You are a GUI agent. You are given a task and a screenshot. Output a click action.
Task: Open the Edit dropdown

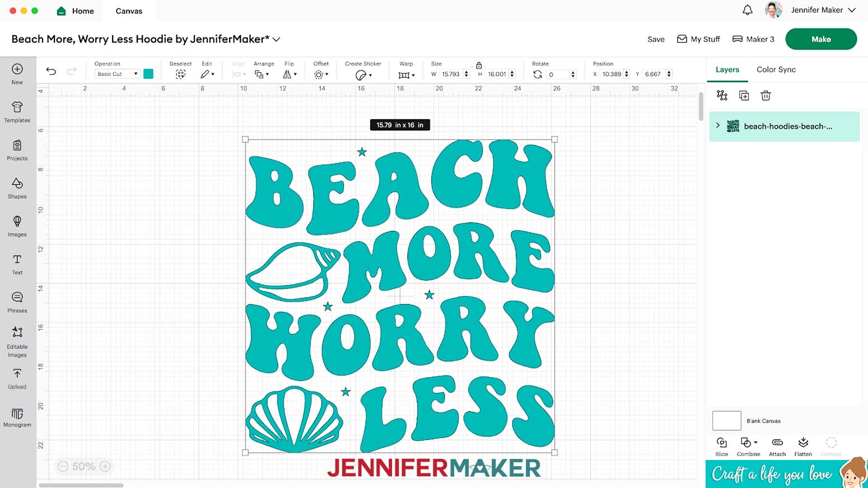pos(207,74)
